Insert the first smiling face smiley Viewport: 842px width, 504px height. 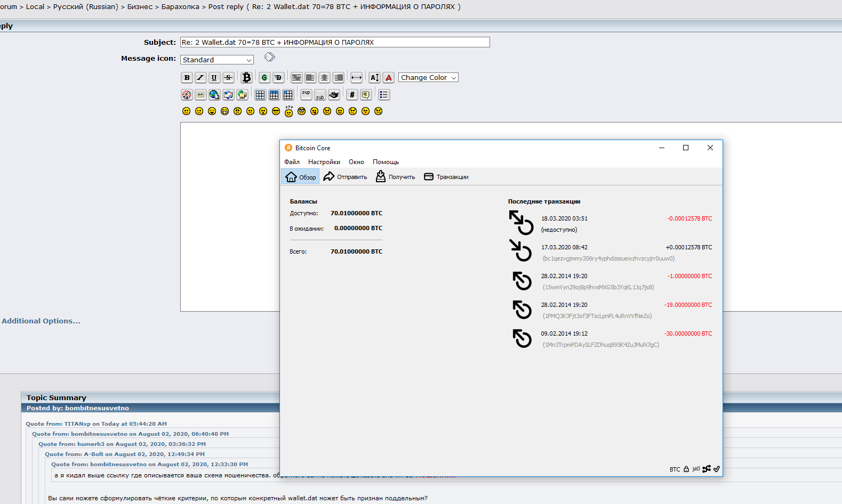point(186,111)
